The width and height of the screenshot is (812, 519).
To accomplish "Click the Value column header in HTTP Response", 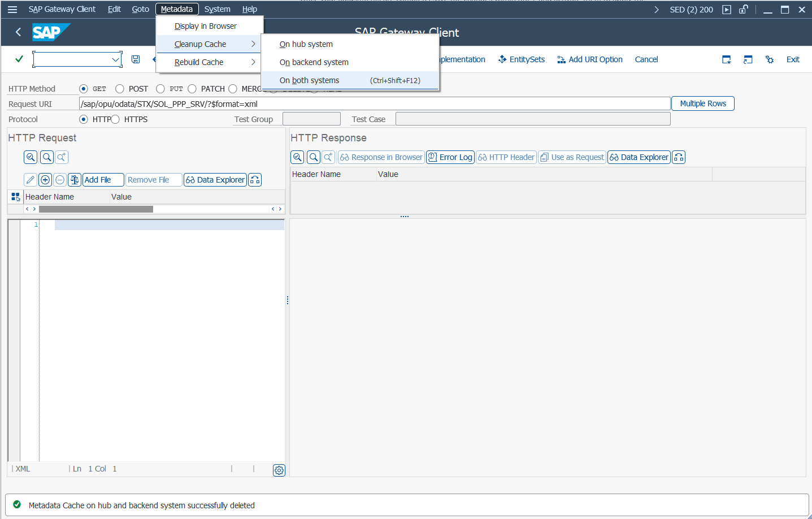I will pyautogui.click(x=544, y=174).
